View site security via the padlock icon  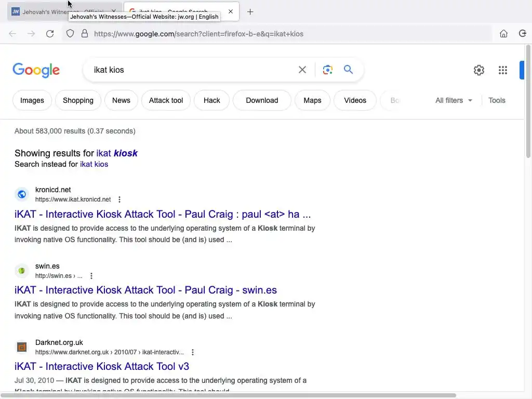[x=85, y=34]
